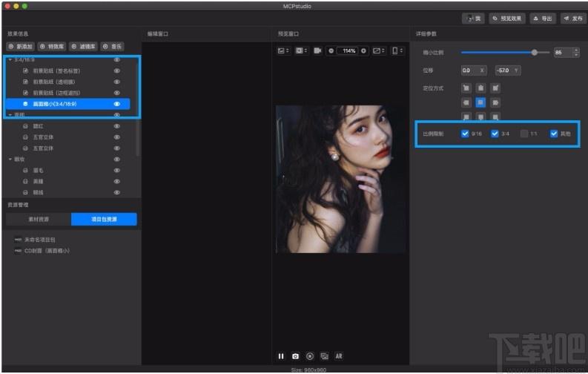Screen dimensions: 588x374
Task: Take a snapshot with the camera icon
Action: click(x=295, y=356)
